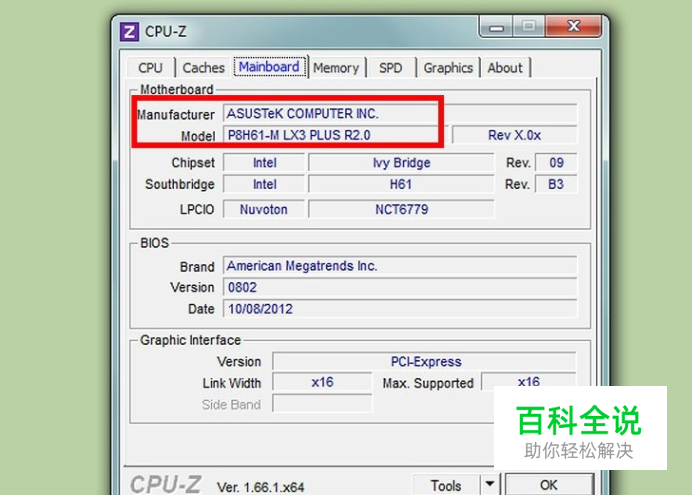
Task: Open the About tab
Action: click(x=505, y=68)
